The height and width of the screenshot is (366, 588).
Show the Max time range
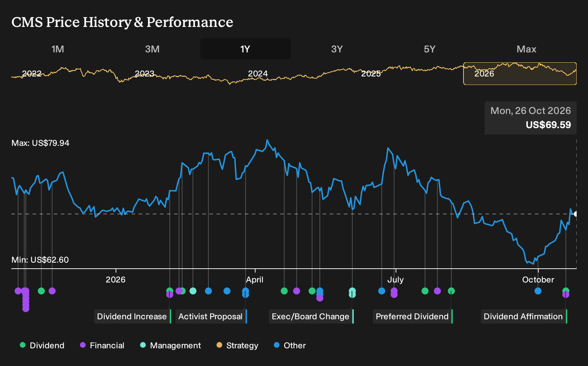pyautogui.click(x=526, y=49)
